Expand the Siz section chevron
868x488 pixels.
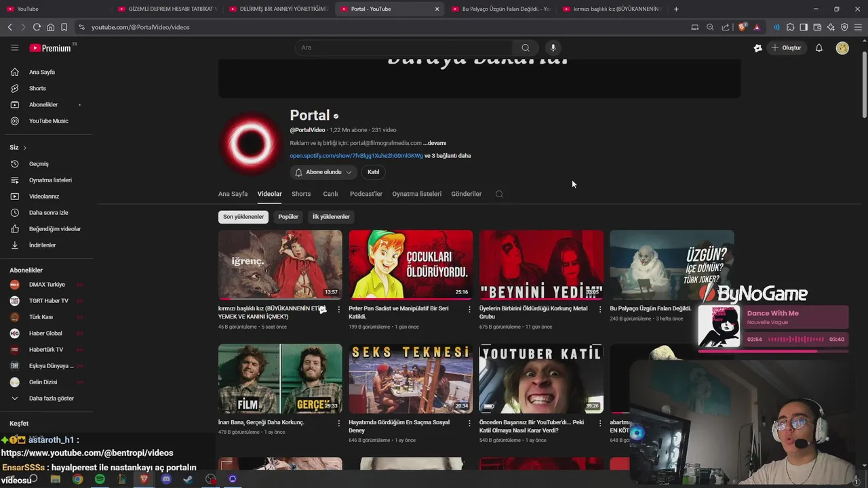[x=25, y=148]
